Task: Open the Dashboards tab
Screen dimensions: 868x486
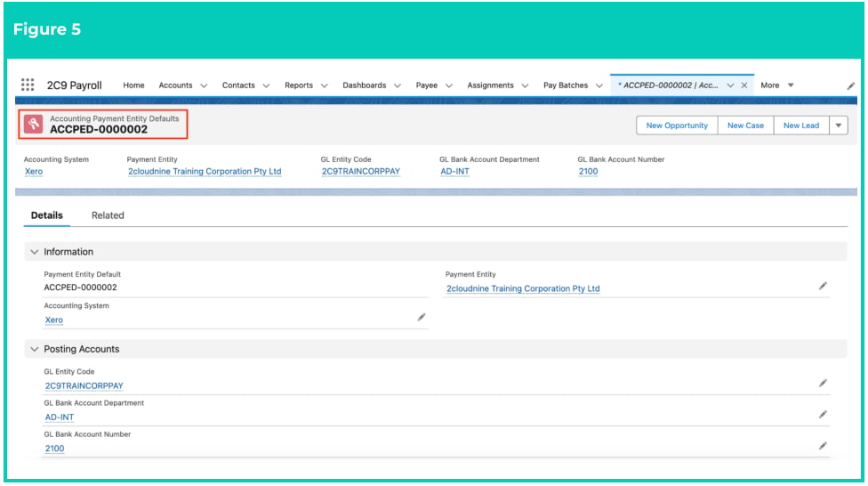Action: coord(365,85)
